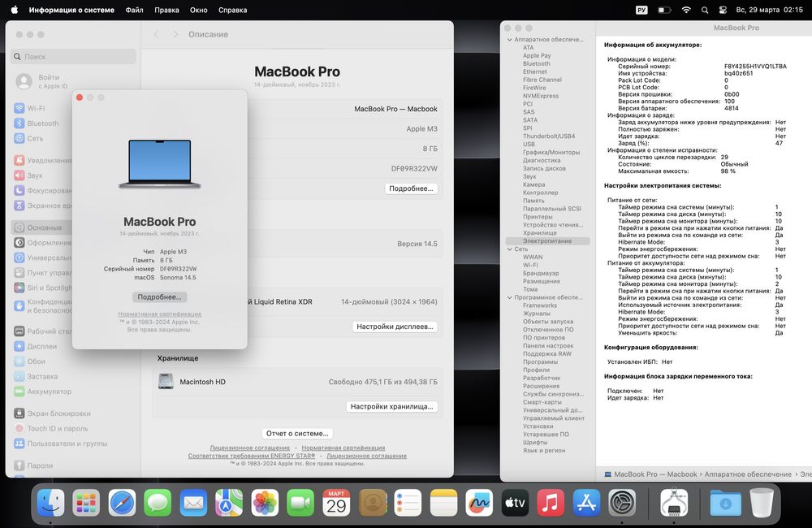
Task: Open Calendar showing March 29
Action: (x=336, y=503)
